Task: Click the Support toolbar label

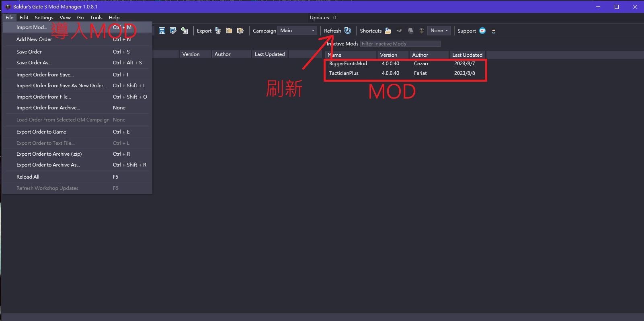Action: pyautogui.click(x=467, y=31)
